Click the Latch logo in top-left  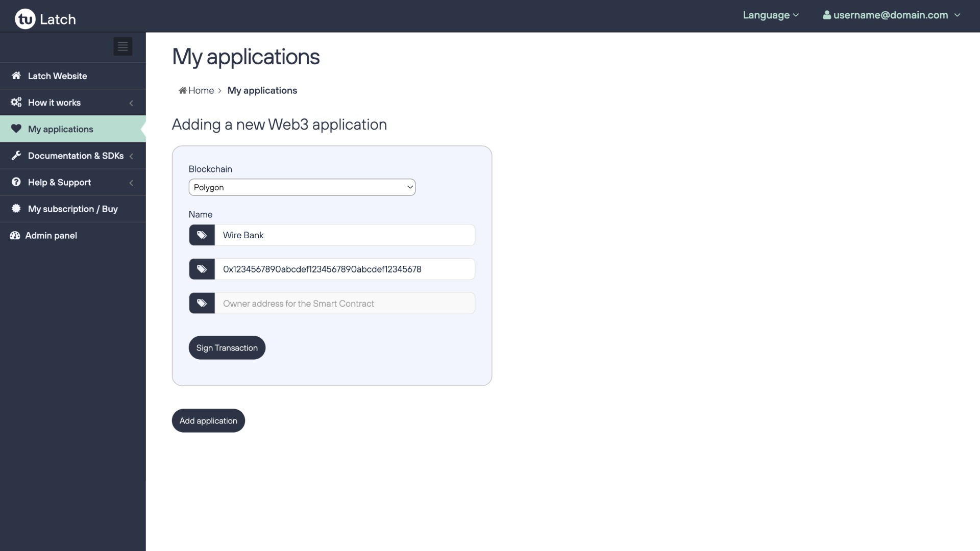tap(45, 18)
